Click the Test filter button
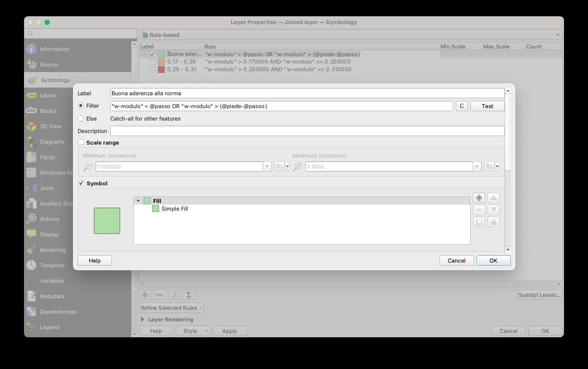This screenshot has width=588, height=369. coord(487,106)
